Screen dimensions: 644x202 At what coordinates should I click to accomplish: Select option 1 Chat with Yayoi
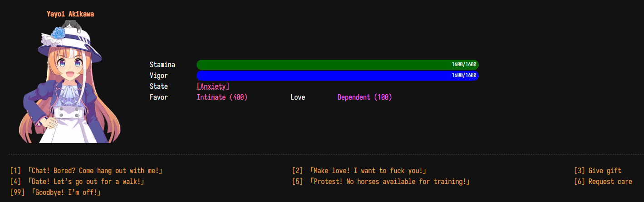point(86,171)
